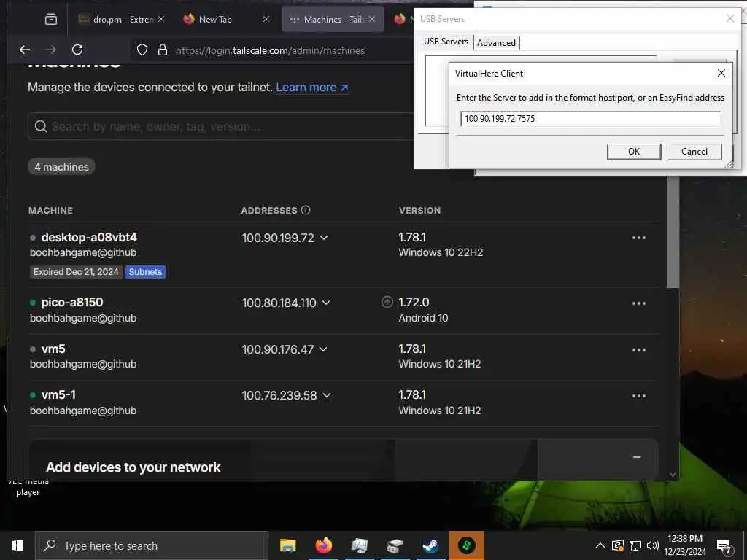Screen dimensions: 747x560
Task: Close the VirtualHere Client dialog
Action: point(721,73)
